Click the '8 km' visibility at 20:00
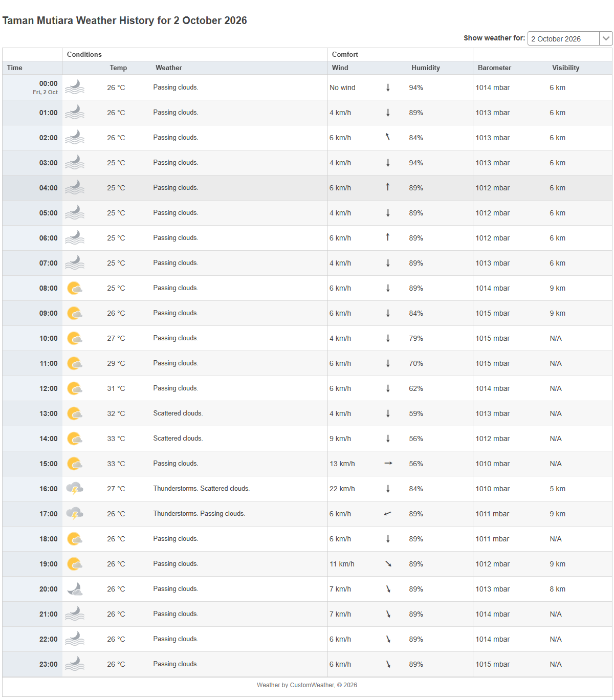614x700 pixels. [558, 589]
